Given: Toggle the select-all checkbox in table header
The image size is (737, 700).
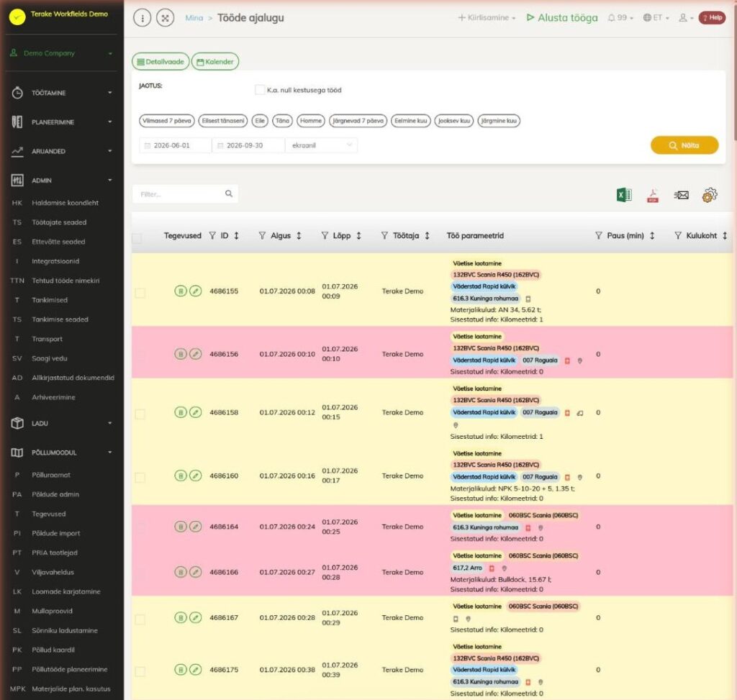Looking at the screenshot, I should 137,239.
